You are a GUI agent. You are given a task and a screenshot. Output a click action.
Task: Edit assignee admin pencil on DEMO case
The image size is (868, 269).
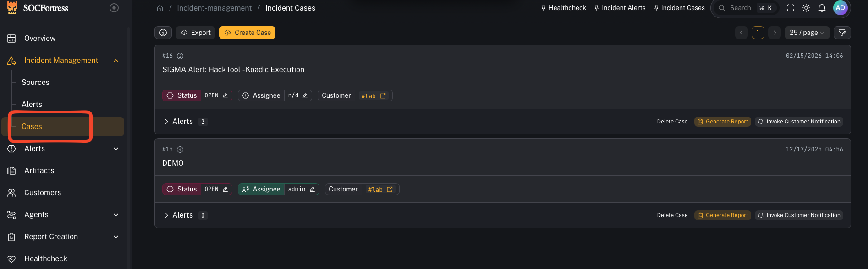coord(313,189)
